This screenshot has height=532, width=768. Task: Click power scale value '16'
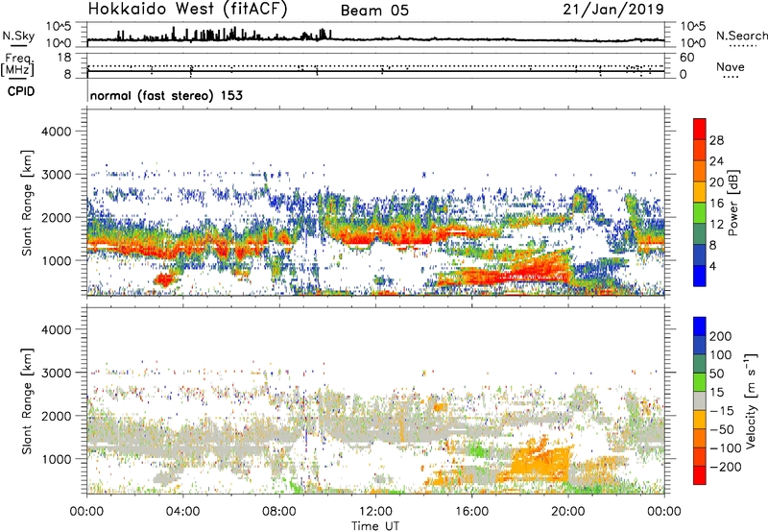[716, 204]
